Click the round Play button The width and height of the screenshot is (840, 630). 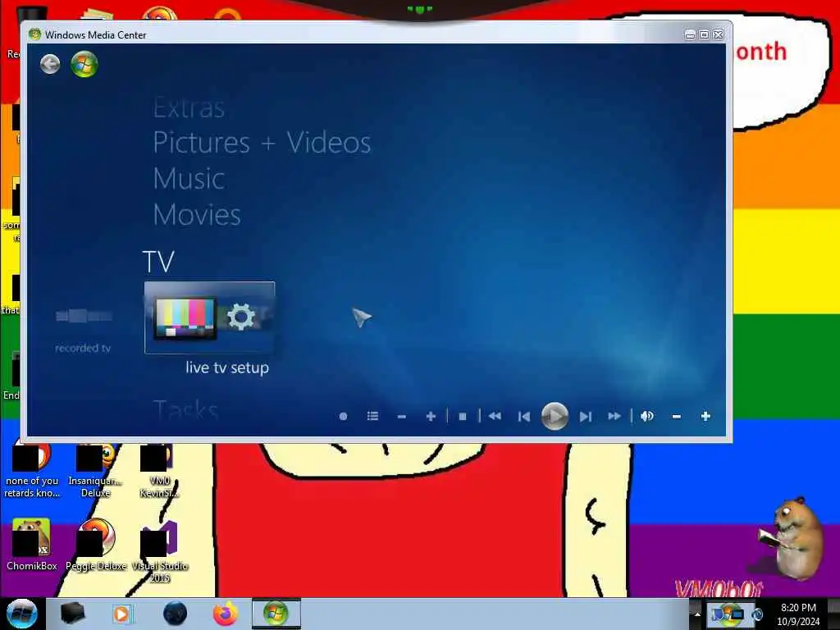click(x=555, y=416)
